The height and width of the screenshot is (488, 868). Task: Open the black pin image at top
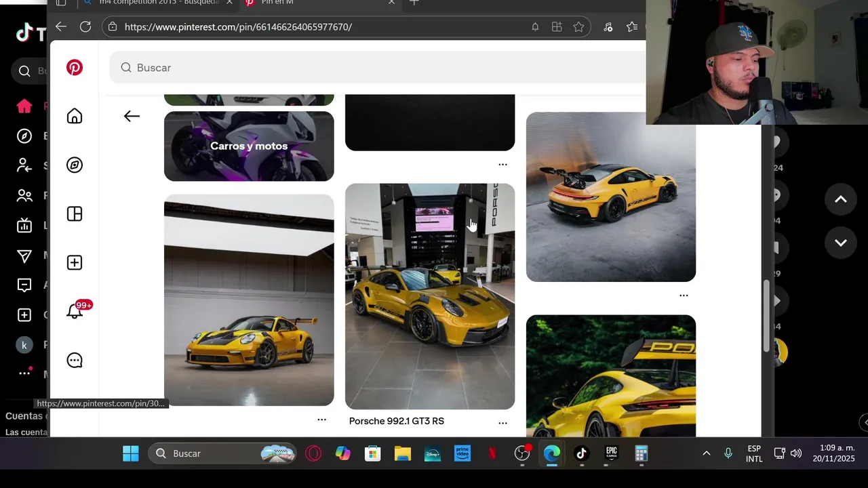[x=430, y=122]
